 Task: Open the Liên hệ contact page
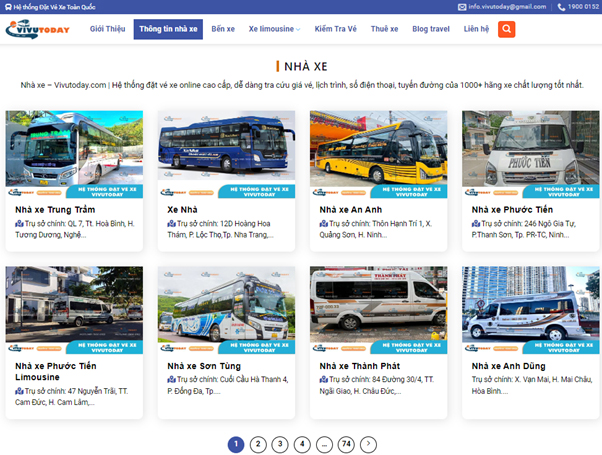(x=476, y=29)
